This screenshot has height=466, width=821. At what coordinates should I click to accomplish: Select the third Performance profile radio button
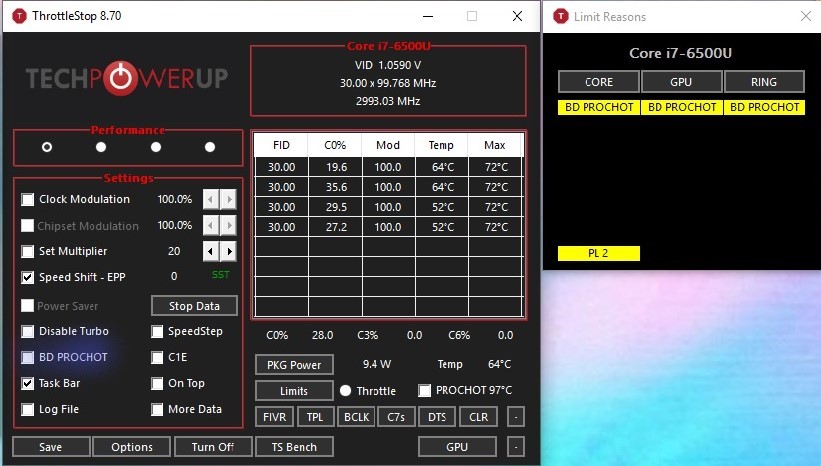pos(156,147)
